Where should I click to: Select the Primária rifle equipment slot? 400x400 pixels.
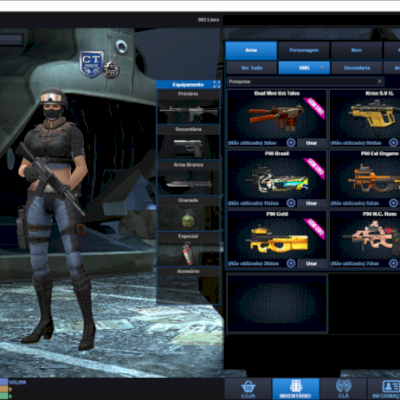coord(188,111)
